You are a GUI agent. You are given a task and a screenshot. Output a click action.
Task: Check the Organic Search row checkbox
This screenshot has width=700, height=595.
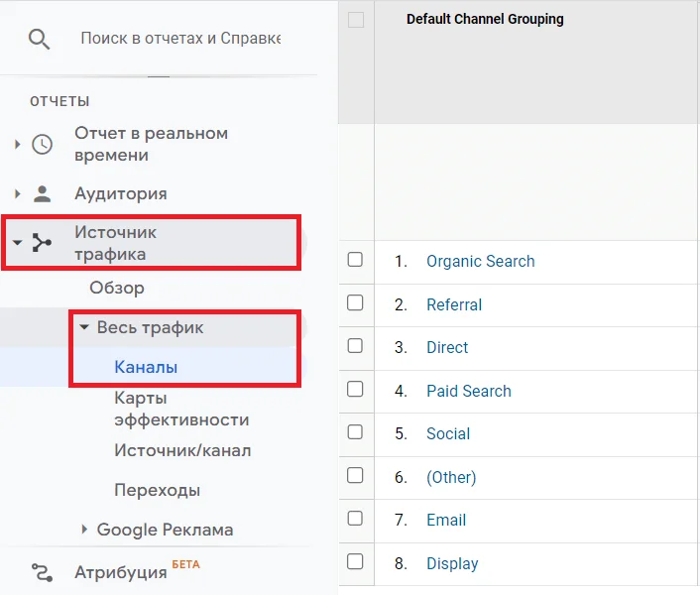[x=355, y=261]
